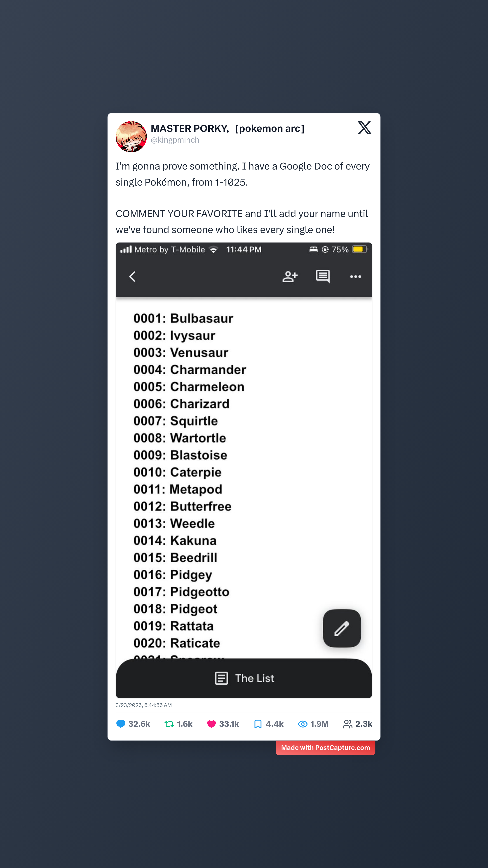Click the 0016: Pidgey list entry
The width and height of the screenshot is (488, 868).
172,575
